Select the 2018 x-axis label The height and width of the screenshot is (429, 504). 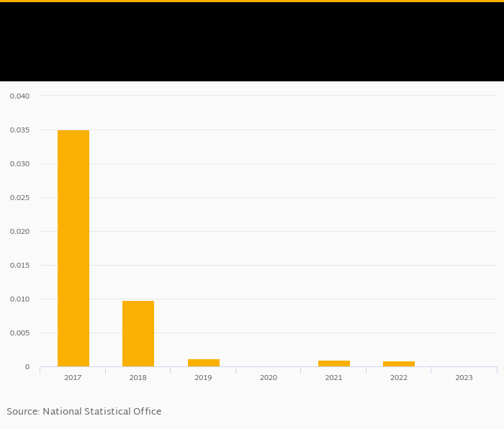pyautogui.click(x=138, y=378)
